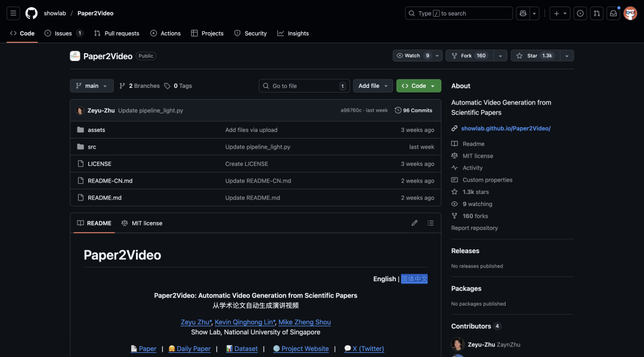Open Mike Zheng Shou author link

pyautogui.click(x=305, y=322)
